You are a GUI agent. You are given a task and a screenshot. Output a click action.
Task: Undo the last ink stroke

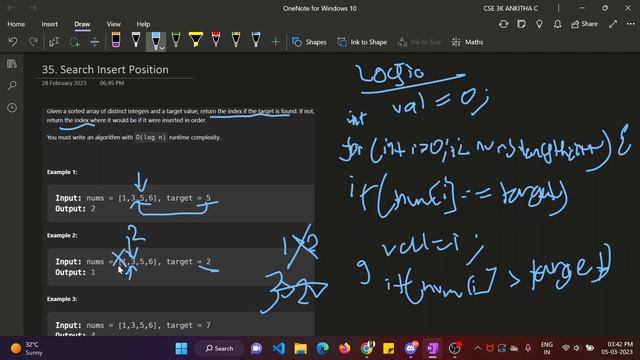pos(13,42)
